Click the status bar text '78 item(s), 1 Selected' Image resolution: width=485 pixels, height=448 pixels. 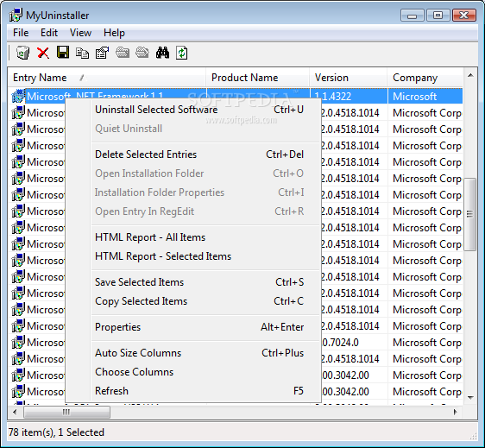pos(56,432)
